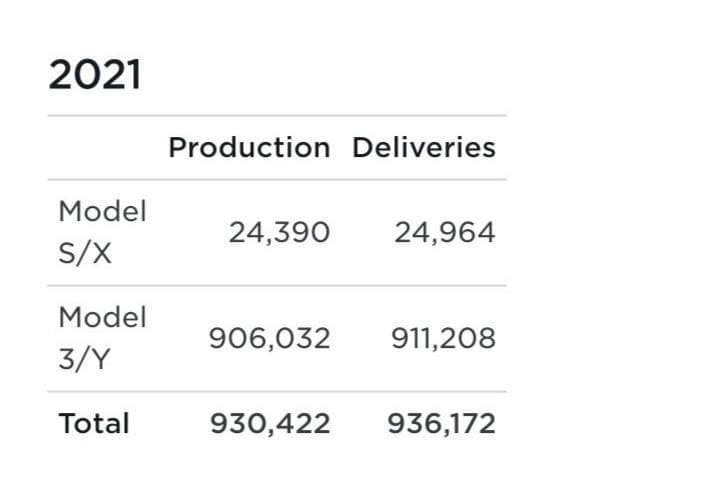The width and height of the screenshot is (719, 487).
Task: Click the bold Total row label
Action: coord(94,423)
